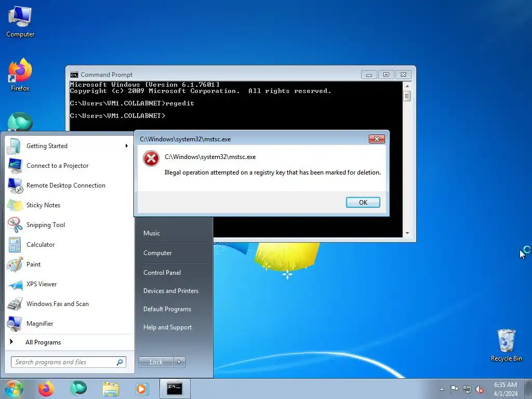The width and height of the screenshot is (532, 399).
Task: Show hidden system tray icons
Action: click(442, 389)
